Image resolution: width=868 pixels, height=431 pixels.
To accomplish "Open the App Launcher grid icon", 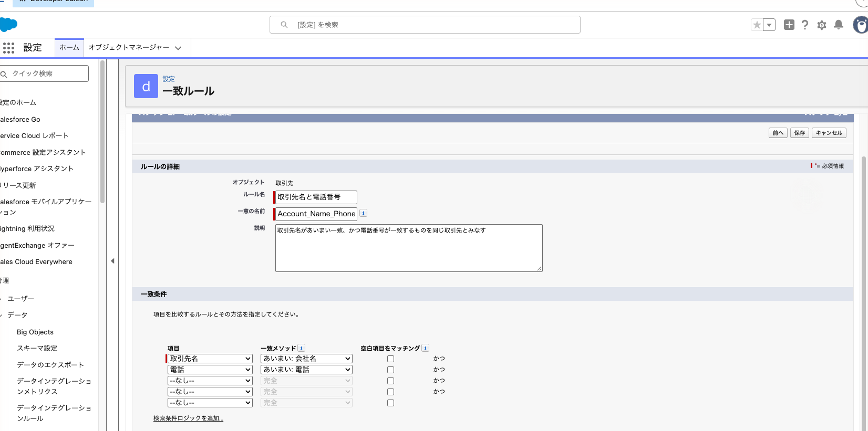I will (8, 48).
